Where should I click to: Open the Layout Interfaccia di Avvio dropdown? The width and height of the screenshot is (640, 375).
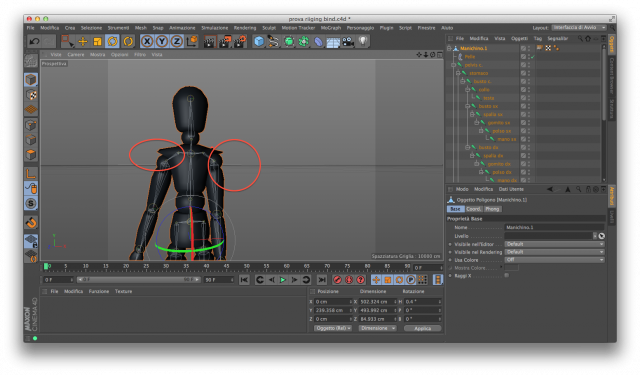coord(579,27)
